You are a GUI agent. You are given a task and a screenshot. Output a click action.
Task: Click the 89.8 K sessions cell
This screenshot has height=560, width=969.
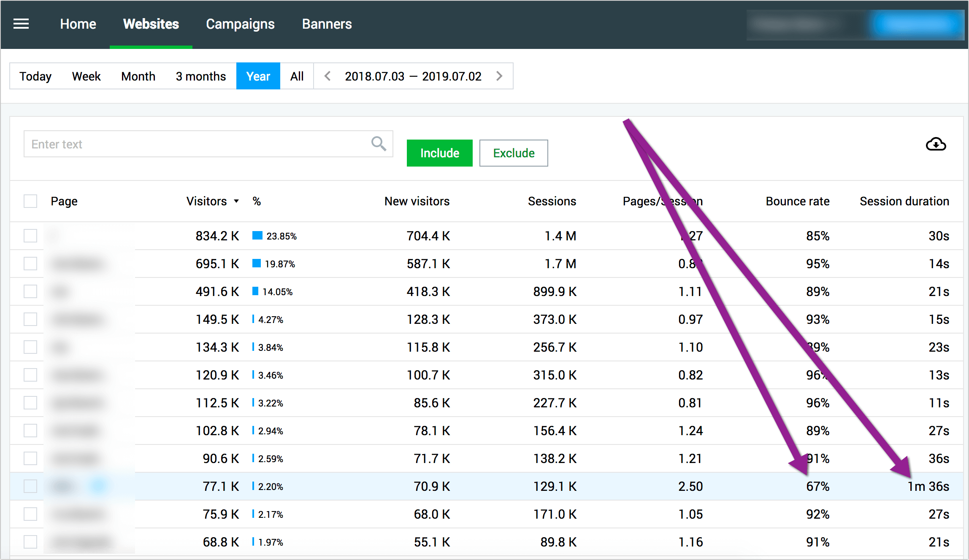pos(558,542)
